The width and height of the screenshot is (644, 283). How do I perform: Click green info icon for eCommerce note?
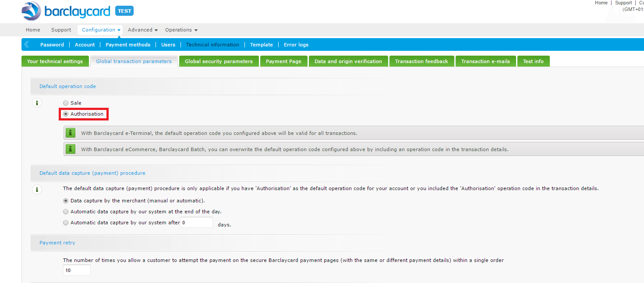point(71,149)
